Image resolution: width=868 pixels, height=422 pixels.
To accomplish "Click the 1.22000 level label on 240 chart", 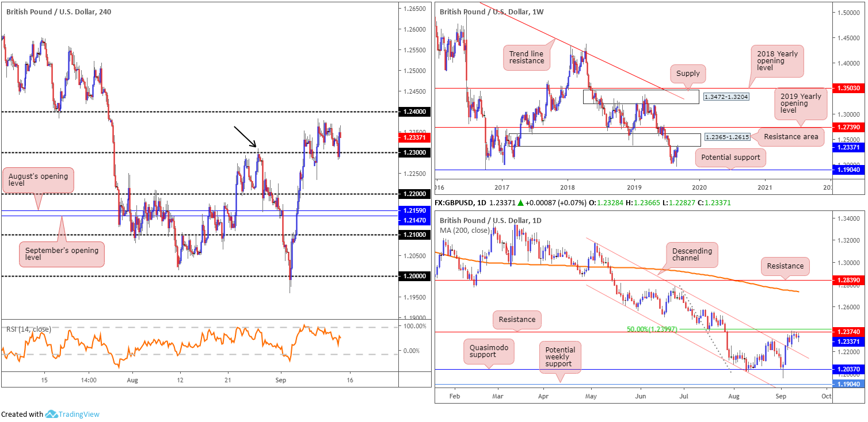I will pyautogui.click(x=416, y=194).
